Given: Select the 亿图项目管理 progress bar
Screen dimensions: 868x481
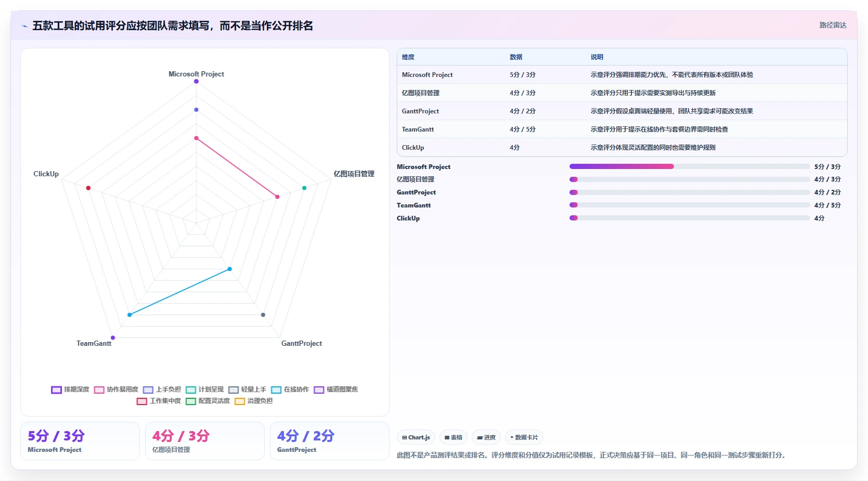Looking at the screenshot, I should (x=690, y=179).
